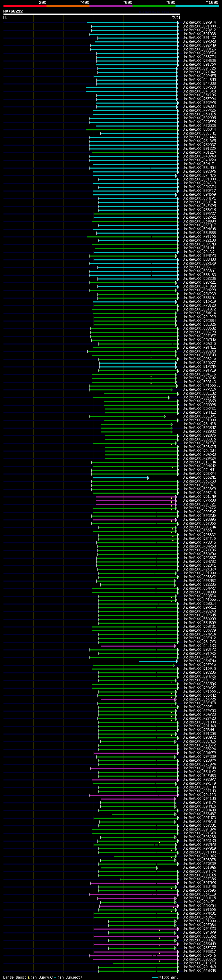Open hit UniRef100_C5Y196
The image size is (222, 980).
pyautogui.click(x=199, y=95)
